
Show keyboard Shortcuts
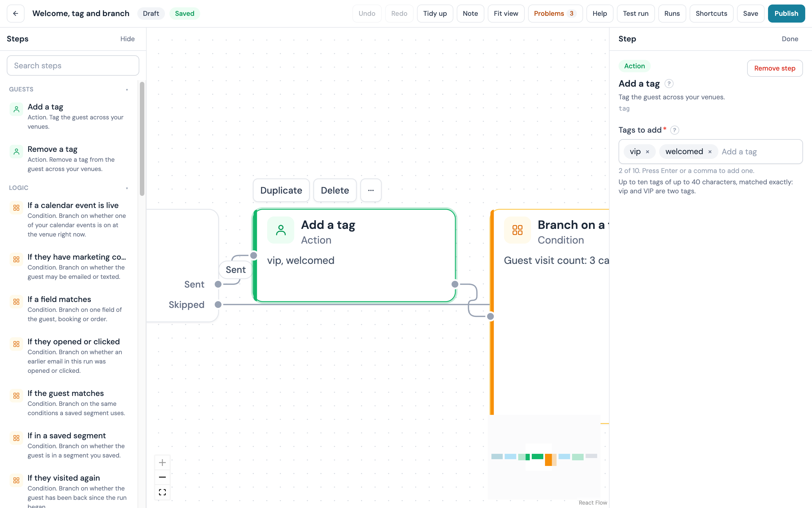point(711,14)
